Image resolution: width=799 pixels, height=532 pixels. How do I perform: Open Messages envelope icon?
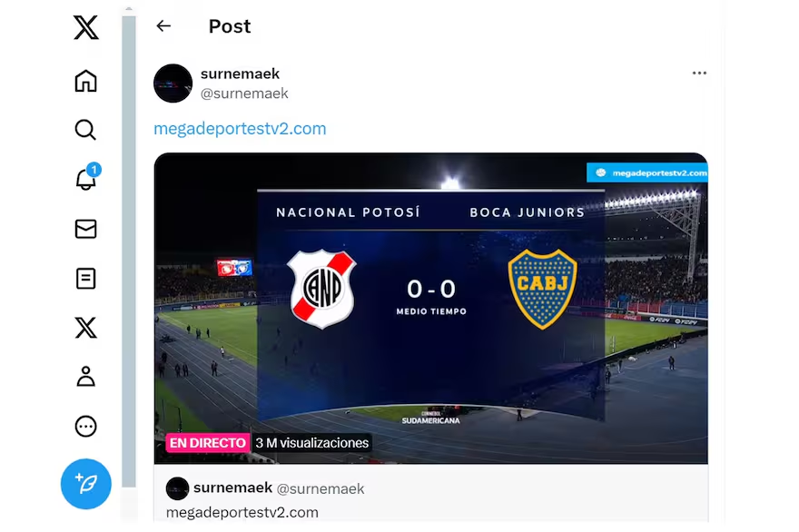[85, 229]
